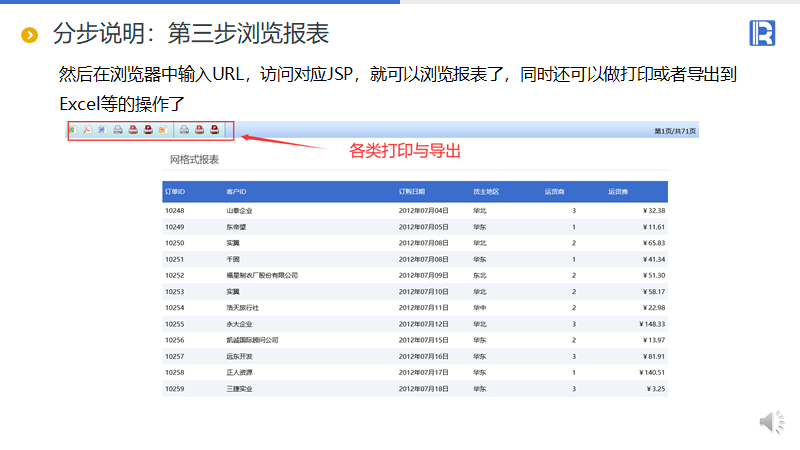Click the dark red printer icon in first toolbar group
This screenshot has height=450, width=800.
point(148,130)
